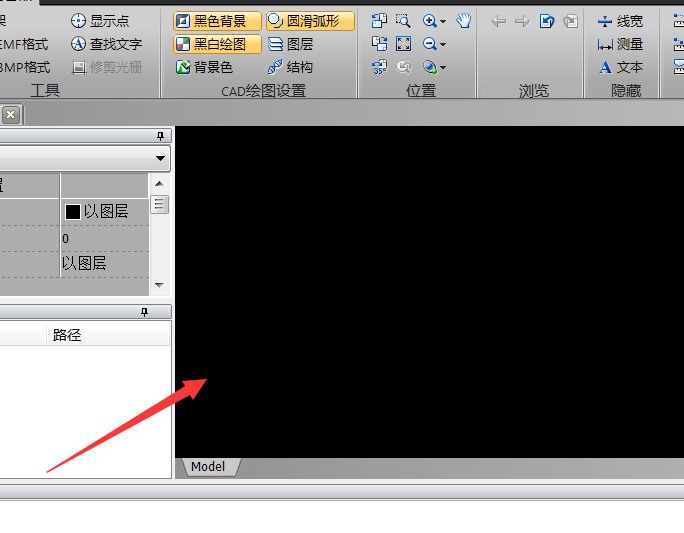Viewport: 684px width, 533px height.
Task: Pin the lower panel above 路径 column
Action: (144, 312)
